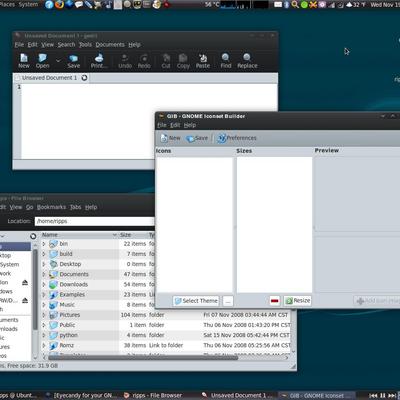
Task: Select the Public folder icon
Action: click(x=54, y=325)
